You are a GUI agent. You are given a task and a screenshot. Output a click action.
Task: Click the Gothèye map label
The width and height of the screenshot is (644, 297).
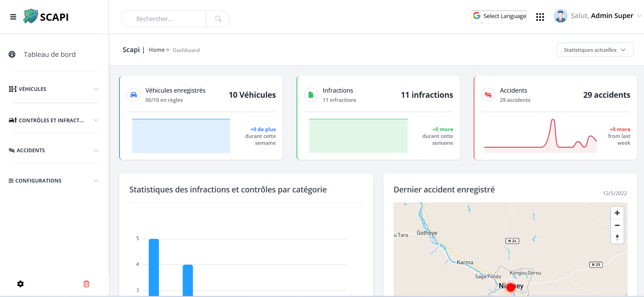click(x=427, y=233)
